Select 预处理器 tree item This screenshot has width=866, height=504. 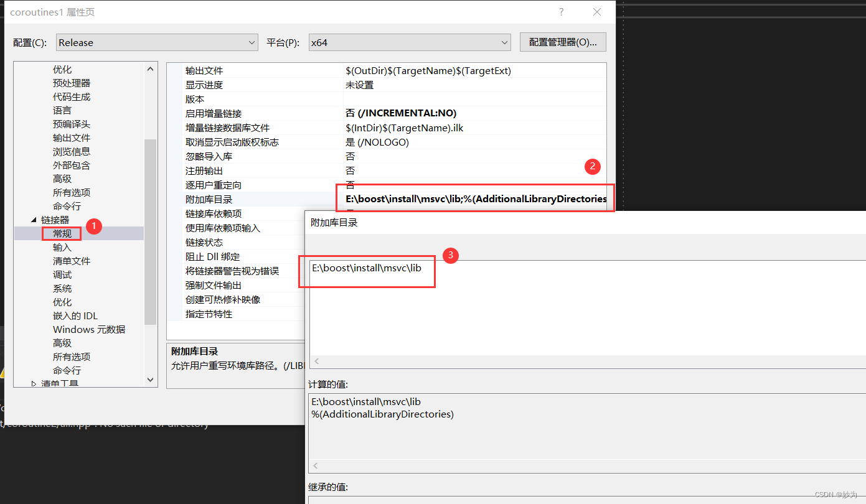[72, 83]
